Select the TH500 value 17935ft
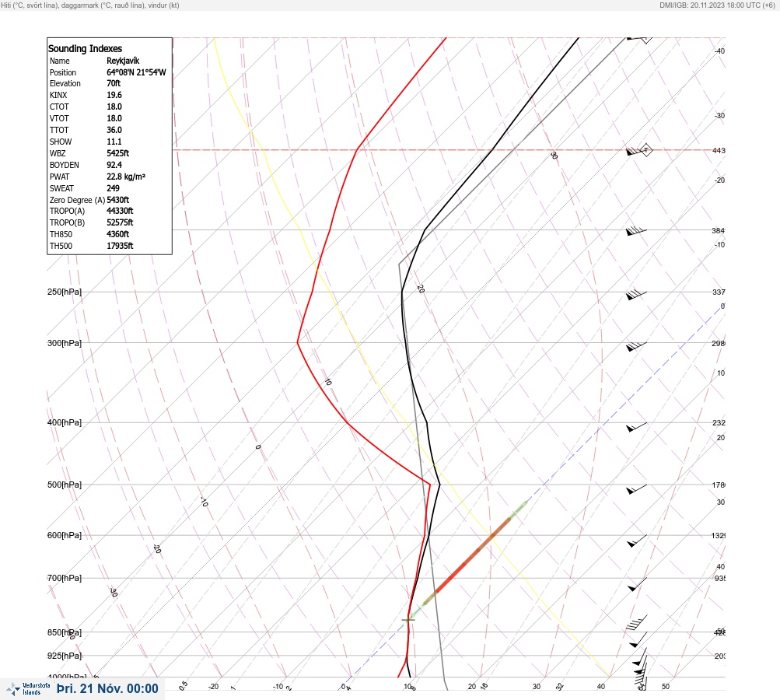780x700 pixels. 120,247
